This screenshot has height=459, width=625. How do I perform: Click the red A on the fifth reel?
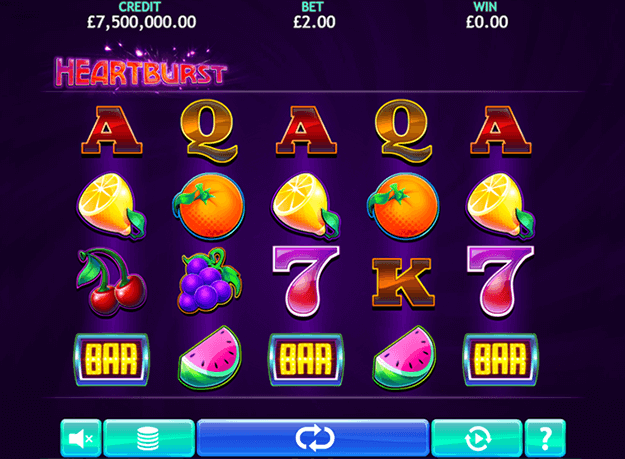[501, 130]
